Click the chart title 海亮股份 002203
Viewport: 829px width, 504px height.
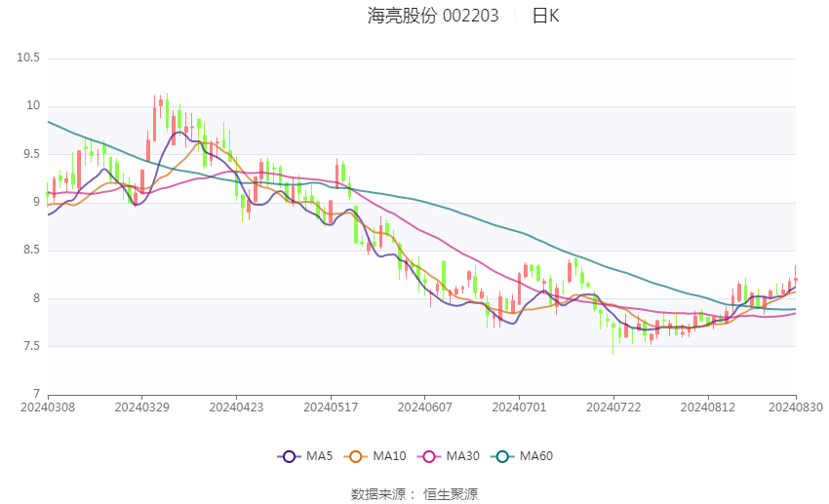point(433,16)
